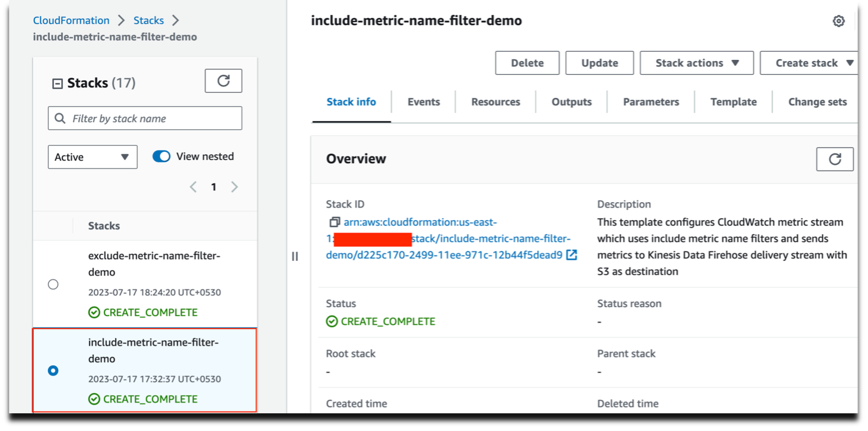Refresh the Stacks list
Viewport: 868px width, 431px height.
(224, 81)
